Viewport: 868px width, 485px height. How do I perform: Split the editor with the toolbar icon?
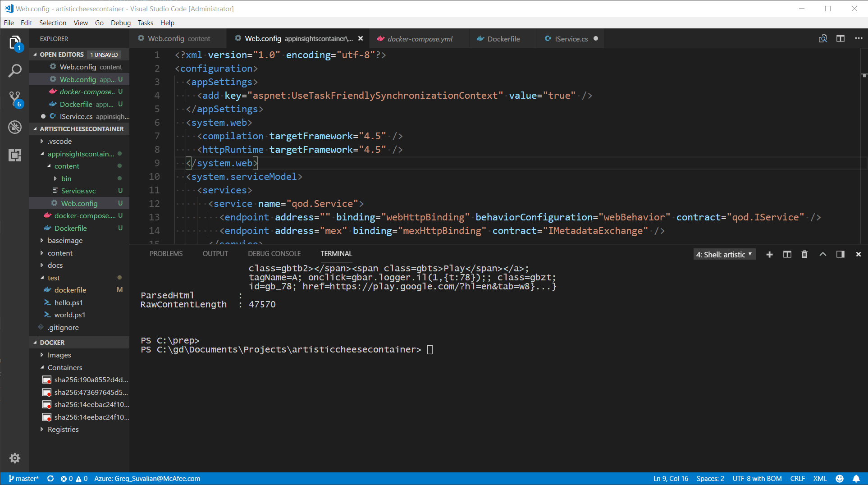840,38
